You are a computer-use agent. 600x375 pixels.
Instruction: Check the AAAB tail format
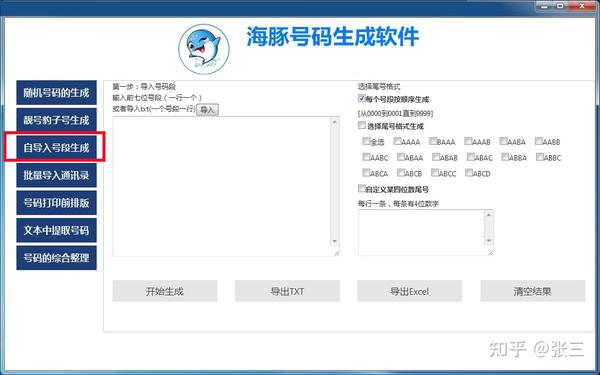click(x=468, y=141)
